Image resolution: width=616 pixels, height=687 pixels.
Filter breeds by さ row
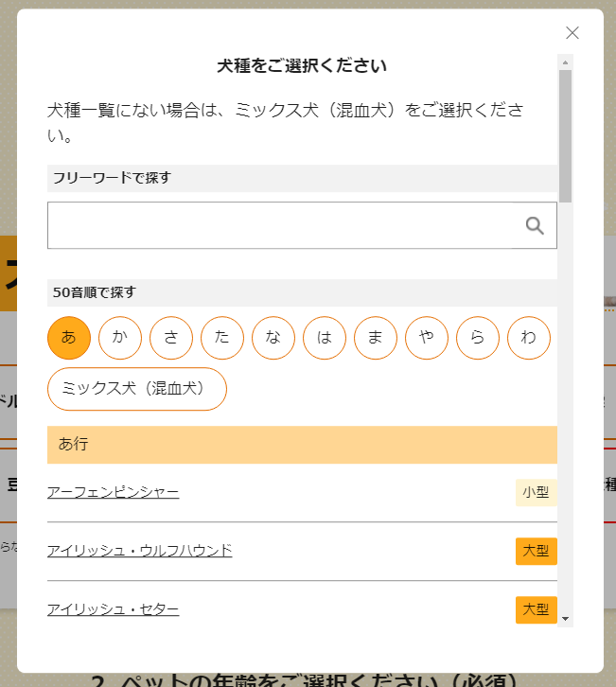171,338
